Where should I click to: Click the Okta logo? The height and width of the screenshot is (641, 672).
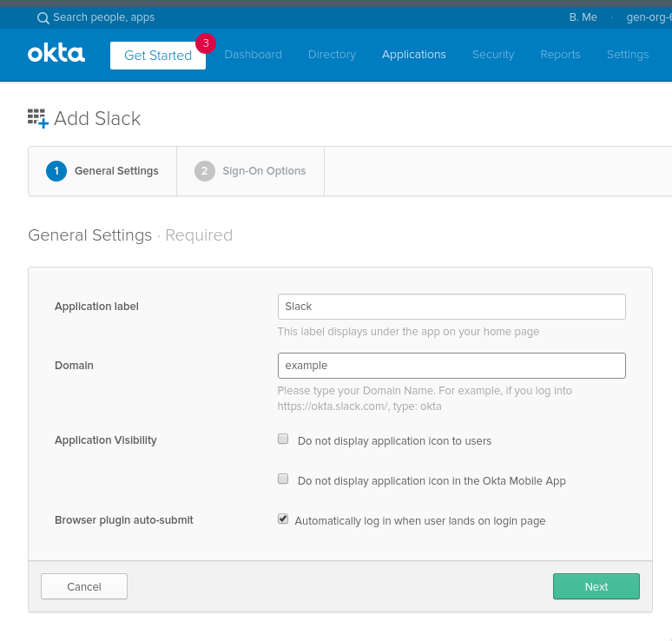[x=56, y=53]
